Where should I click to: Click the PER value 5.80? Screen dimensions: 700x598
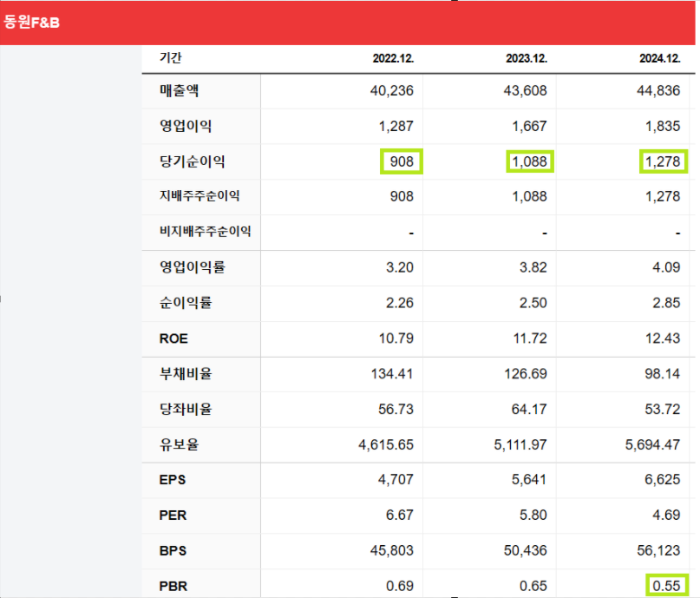point(533,515)
